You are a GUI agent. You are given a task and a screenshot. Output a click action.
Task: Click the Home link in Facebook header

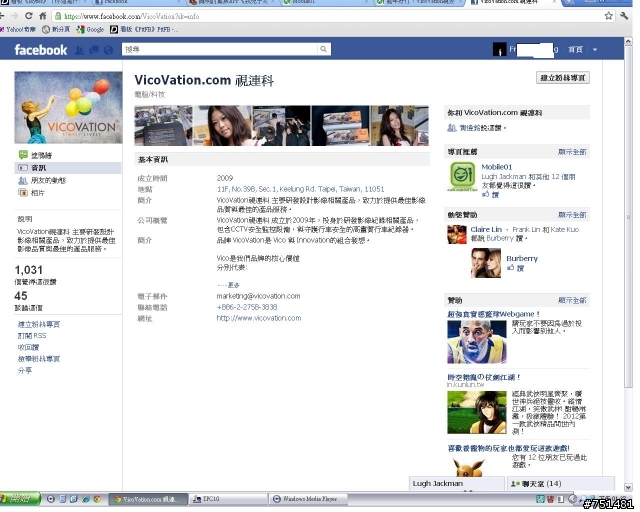[576, 49]
